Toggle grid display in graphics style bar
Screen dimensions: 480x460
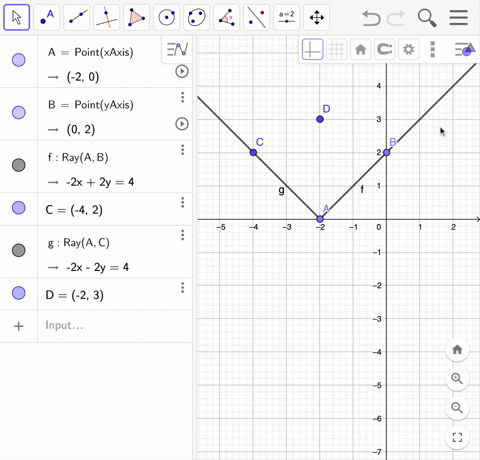[x=336, y=50]
